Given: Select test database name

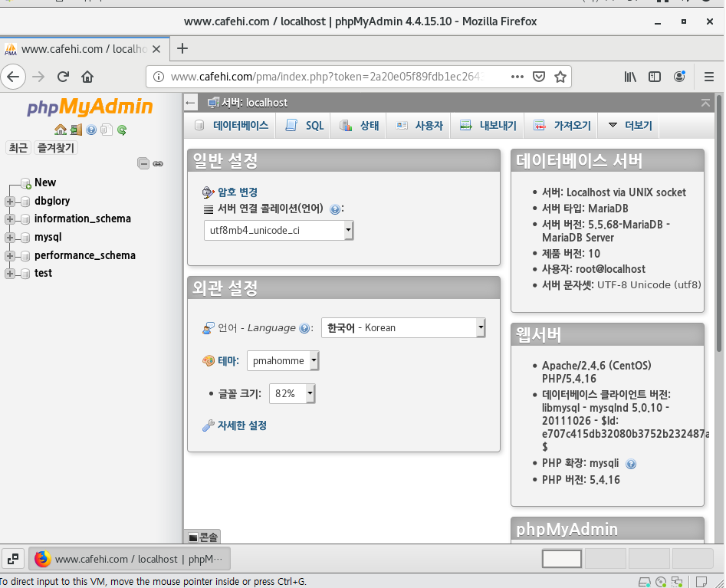Looking at the screenshot, I should pyautogui.click(x=43, y=273).
